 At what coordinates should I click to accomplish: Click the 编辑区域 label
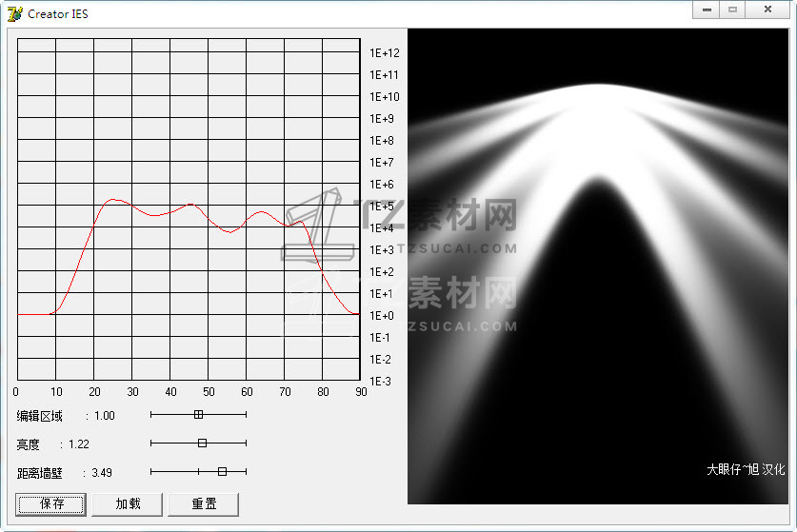39,416
